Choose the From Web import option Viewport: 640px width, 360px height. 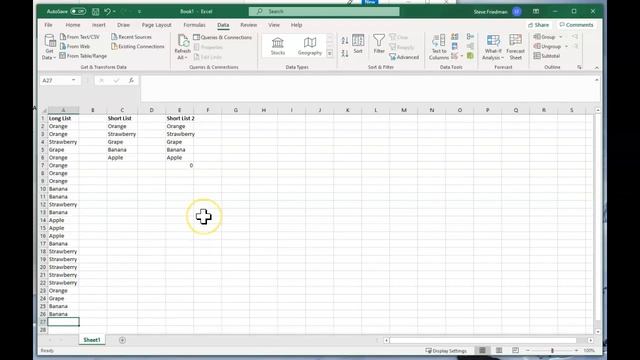point(75,47)
